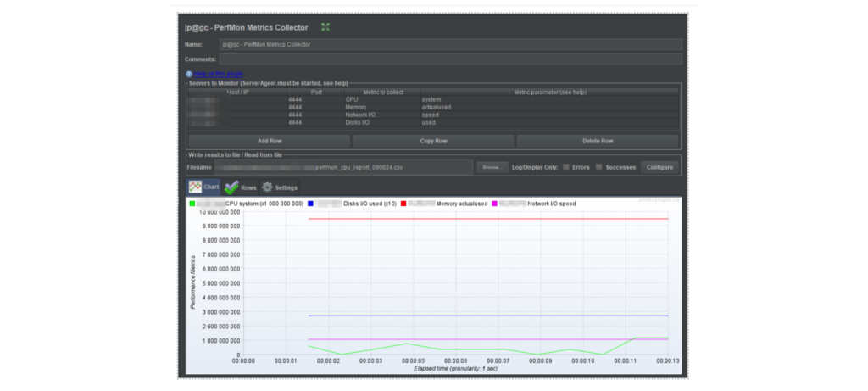Screen dimensions: 868x391
Task: Open the Configure button
Action: click(x=659, y=167)
